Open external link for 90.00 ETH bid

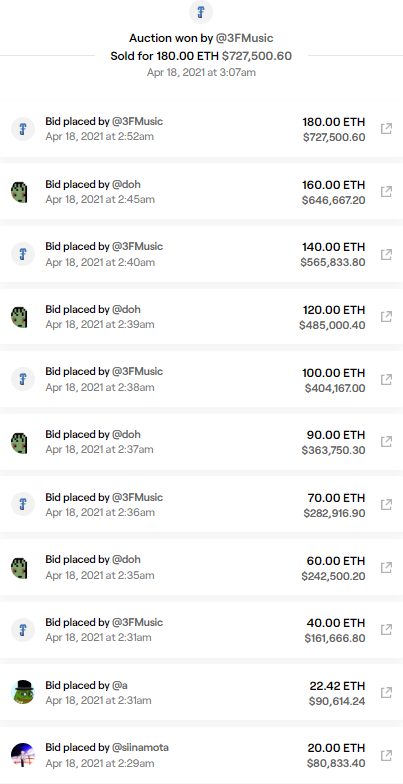click(x=386, y=442)
